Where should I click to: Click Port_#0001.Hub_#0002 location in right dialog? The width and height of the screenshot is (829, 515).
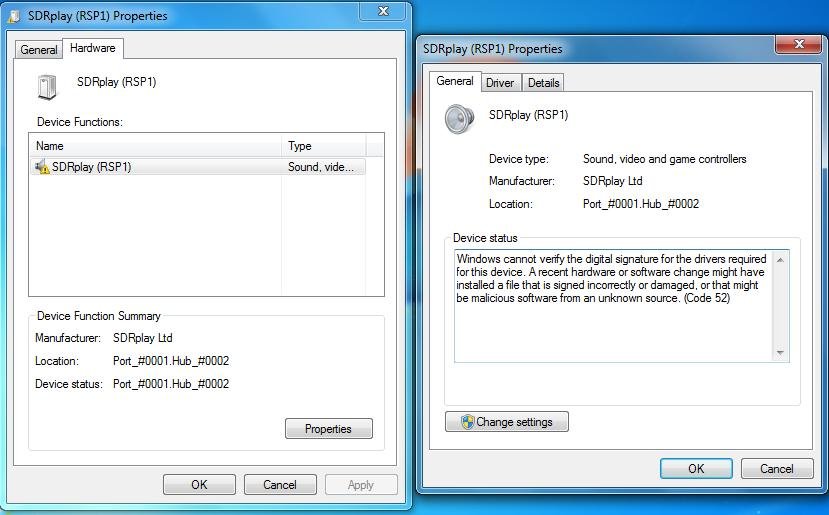tap(641, 204)
